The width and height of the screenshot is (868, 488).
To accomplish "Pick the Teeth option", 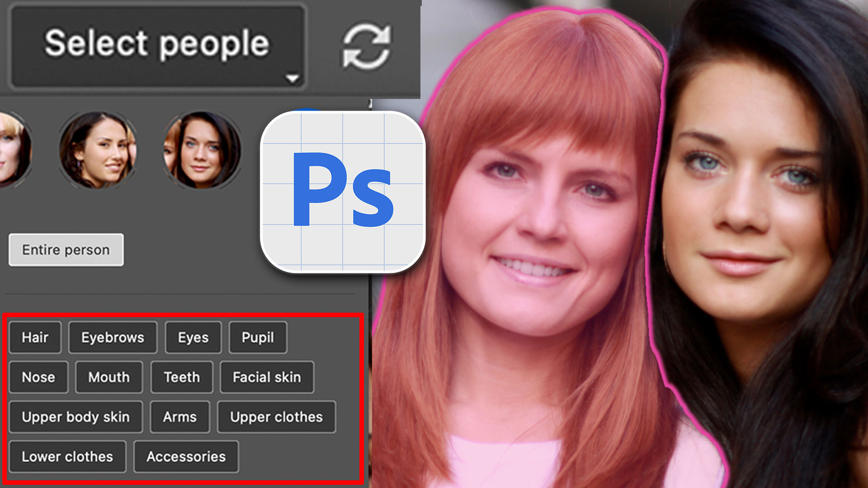I will point(182,377).
